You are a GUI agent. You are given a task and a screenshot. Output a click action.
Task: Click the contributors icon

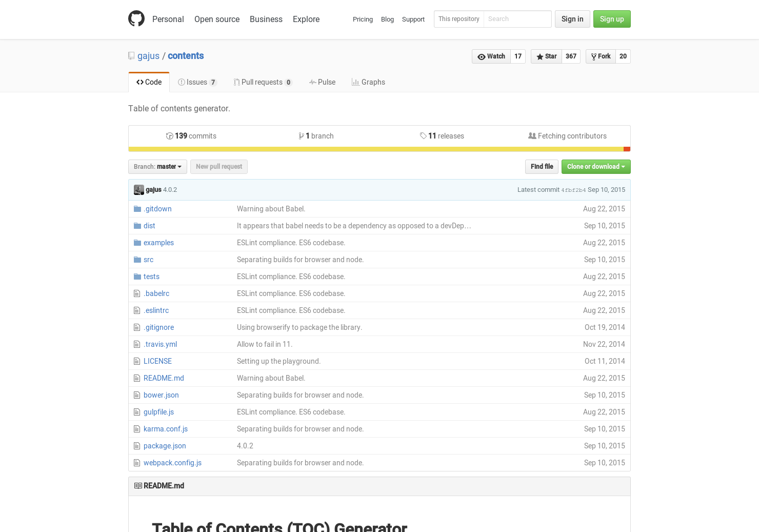(x=532, y=135)
